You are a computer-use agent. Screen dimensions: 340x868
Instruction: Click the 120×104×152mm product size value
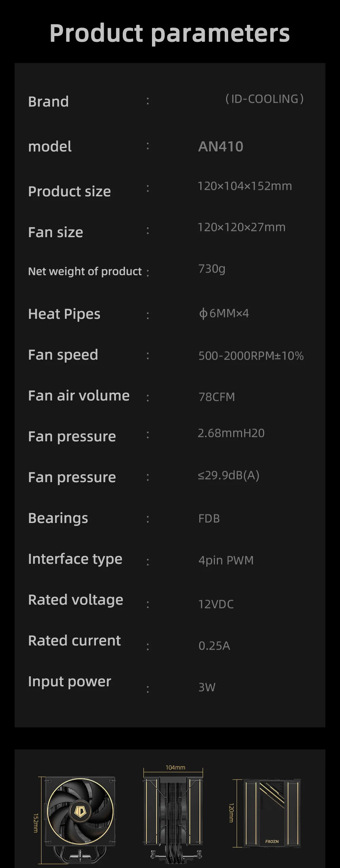tap(244, 186)
